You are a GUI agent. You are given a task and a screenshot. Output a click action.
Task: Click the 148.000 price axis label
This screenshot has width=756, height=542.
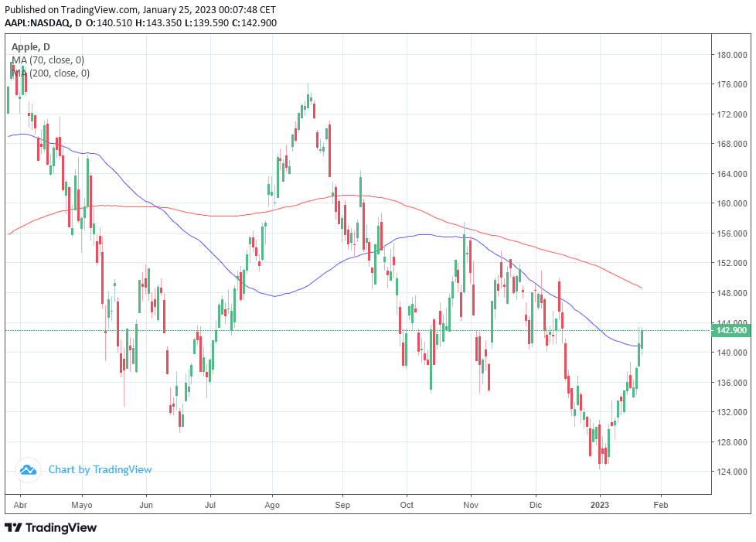pos(732,293)
